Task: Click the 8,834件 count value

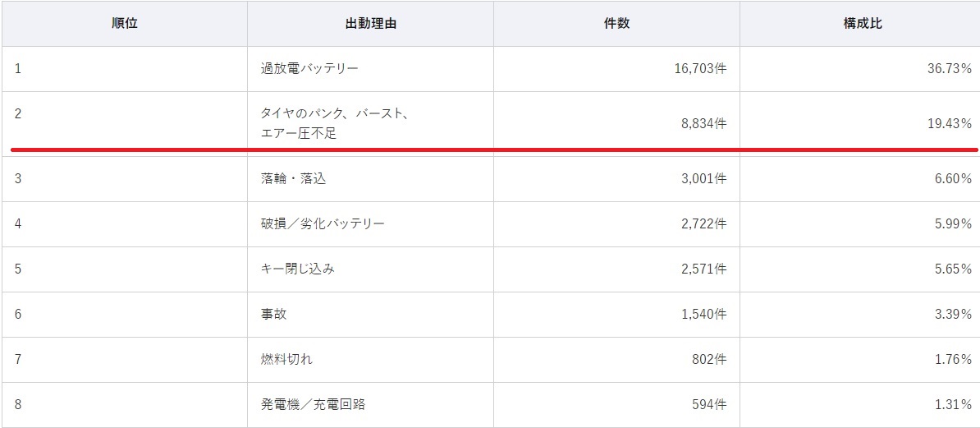Action: click(703, 123)
